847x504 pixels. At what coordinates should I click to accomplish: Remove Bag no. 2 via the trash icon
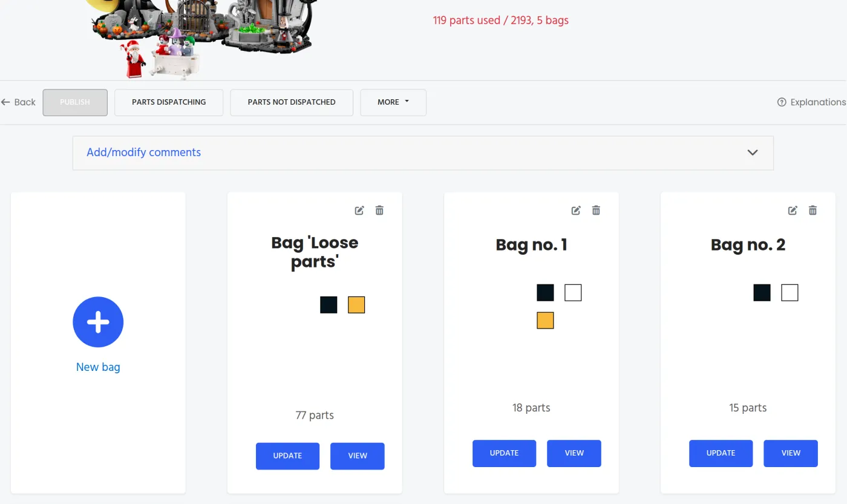pos(813,211)
